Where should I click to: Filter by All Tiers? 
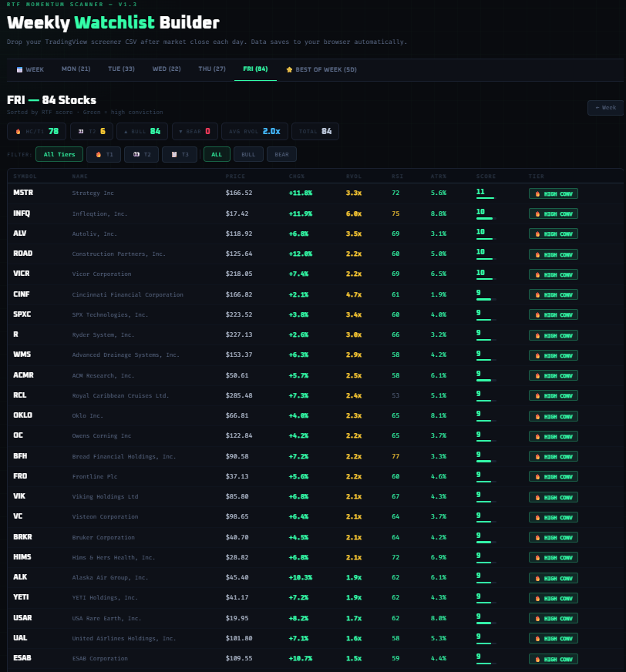(x=59, y=154)
